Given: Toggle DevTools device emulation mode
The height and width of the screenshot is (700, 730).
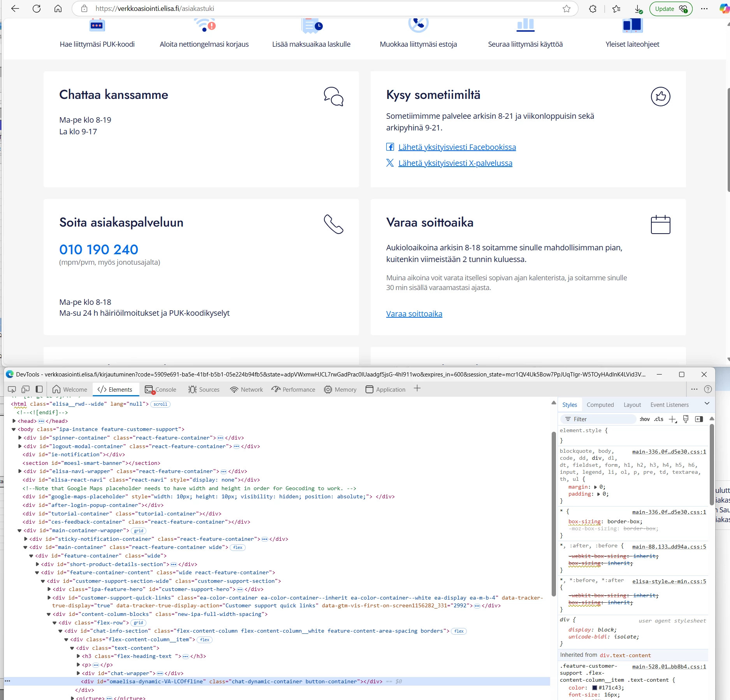Looking at the screenshot, I should (26, 389).
